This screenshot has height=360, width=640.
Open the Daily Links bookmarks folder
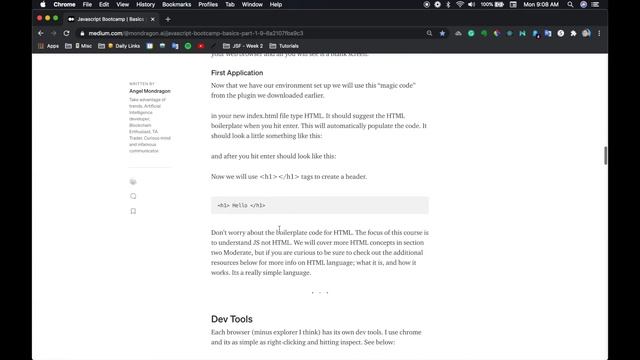(x=119, y=46)
